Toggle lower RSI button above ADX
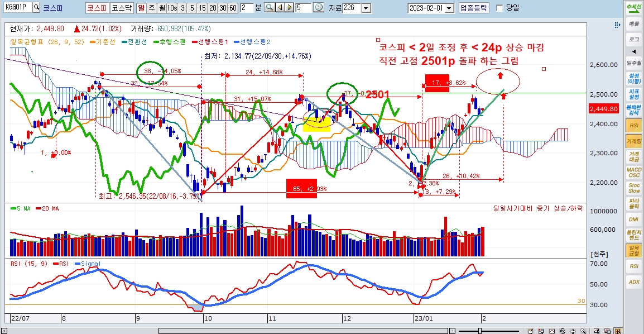 634,266
